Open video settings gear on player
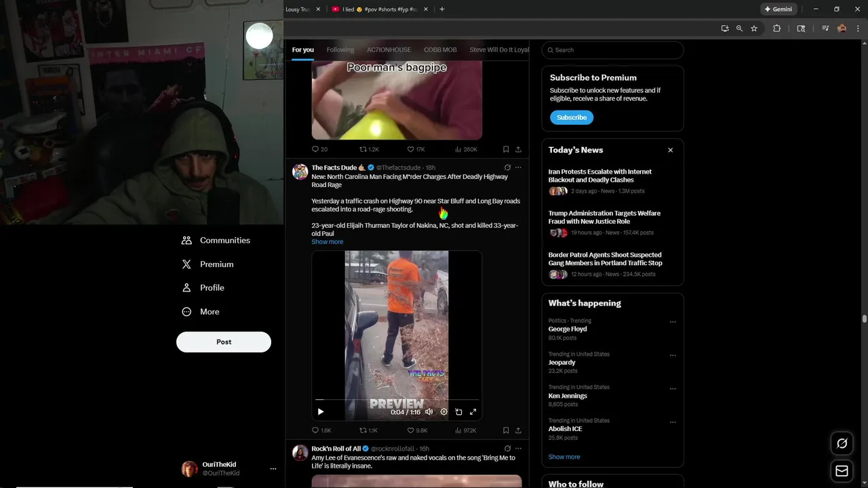The height and width of the screenshot is (488, 868). [x=443, y=411]
